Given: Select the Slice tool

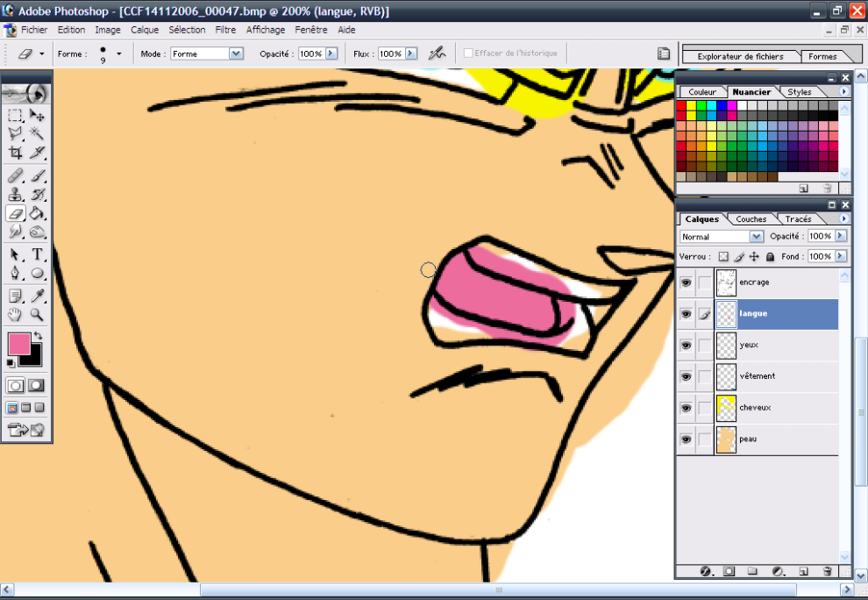Looking at the screenshot, I should tap(37, 153).
